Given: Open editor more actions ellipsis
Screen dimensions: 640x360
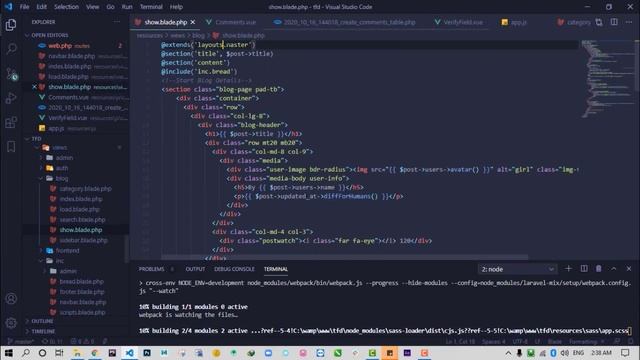Looking at the screenshot, I should [629, 22].
